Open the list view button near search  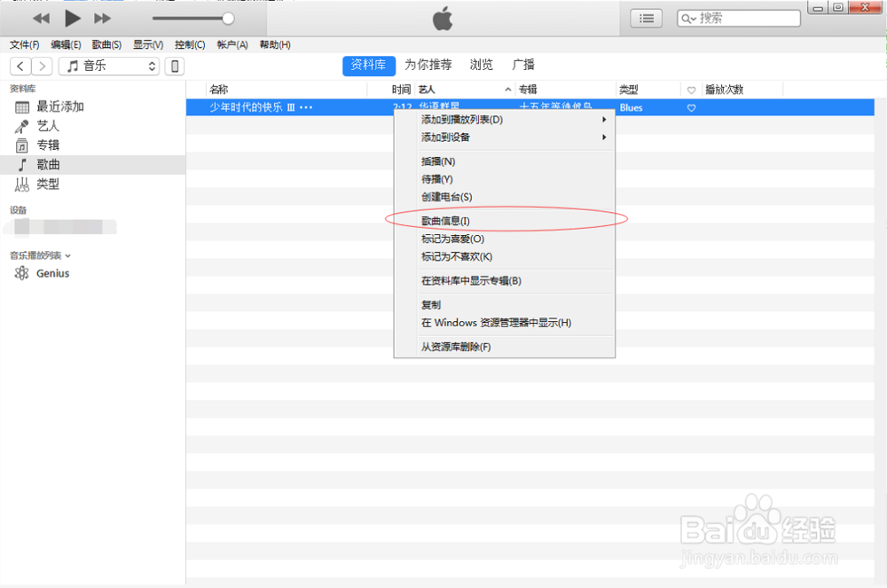pos(646,19)
